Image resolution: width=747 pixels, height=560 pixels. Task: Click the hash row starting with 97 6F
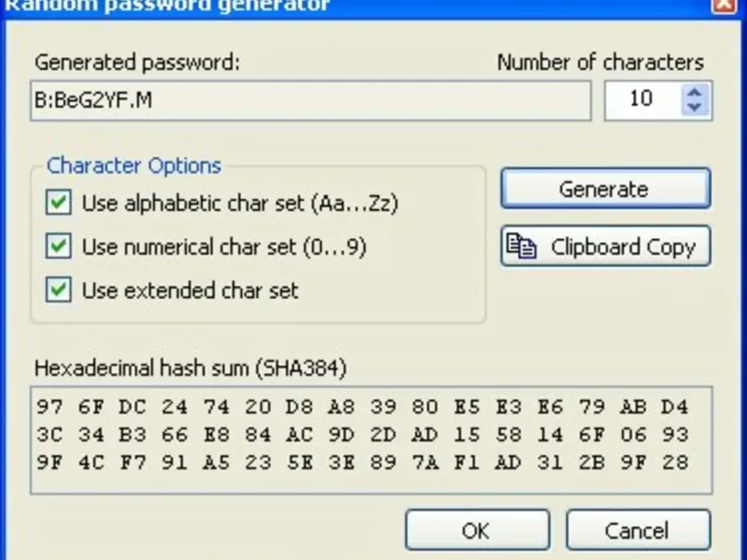point(362,408)
